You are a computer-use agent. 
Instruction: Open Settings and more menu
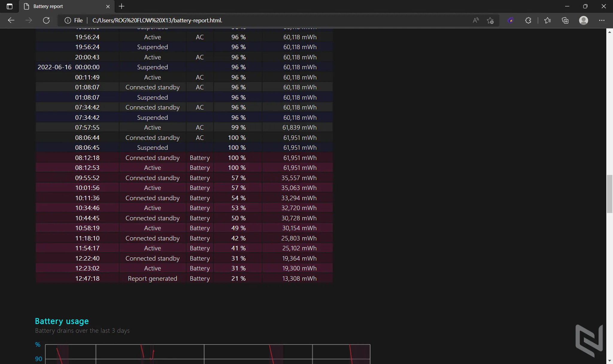pyautogui.click(x=602, y=20)
